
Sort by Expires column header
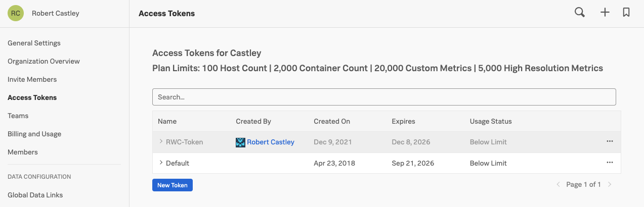click(403, 121)
